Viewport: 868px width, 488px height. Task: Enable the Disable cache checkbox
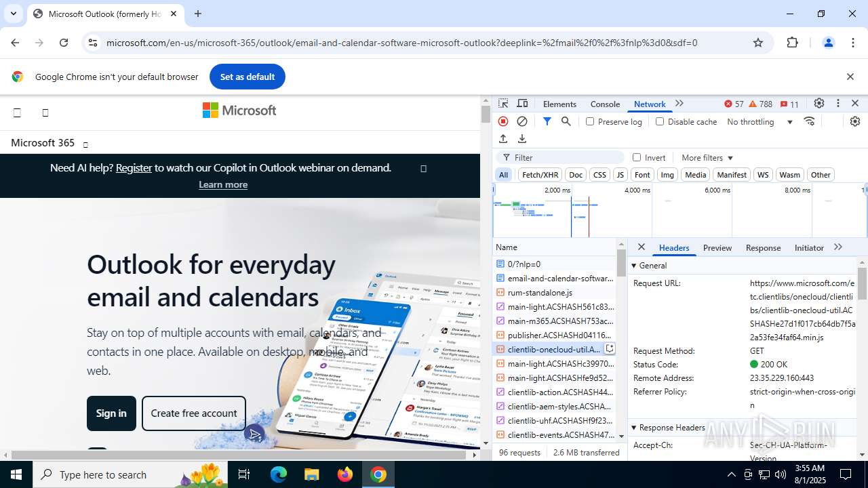660,121
